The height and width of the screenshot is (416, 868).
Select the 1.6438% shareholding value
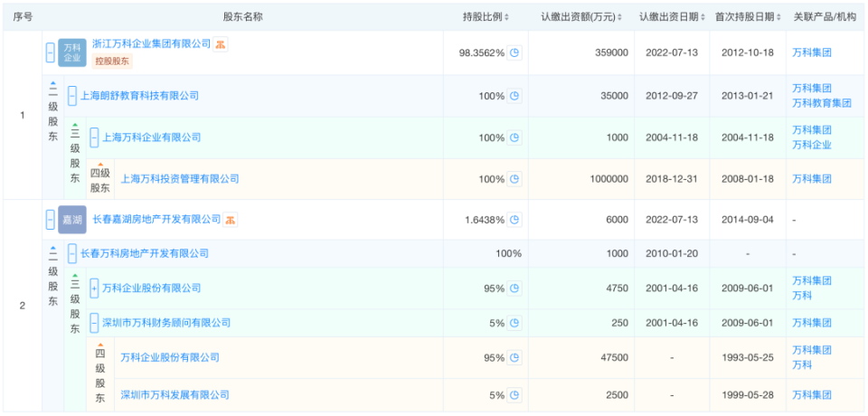485,220
